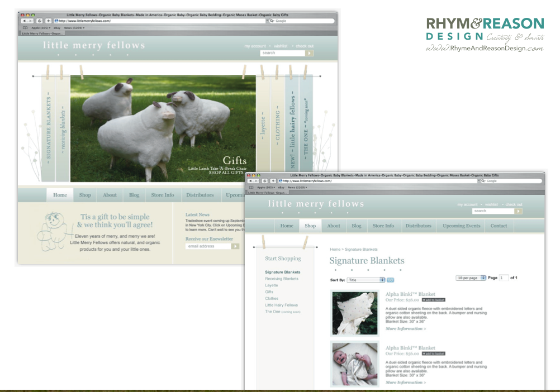The width and height of the screenshot is (560, 392).
Task: Click the Page number field
Action: pos(504,278)
